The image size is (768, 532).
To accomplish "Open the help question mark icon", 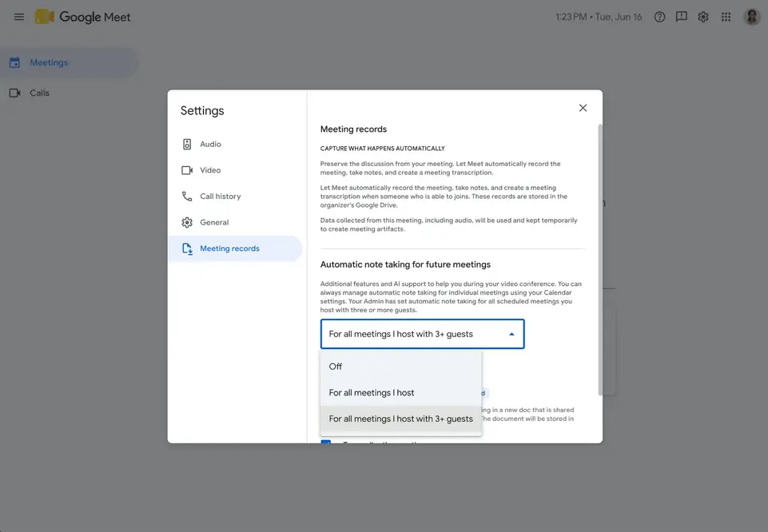I will [x=660, y=17].
